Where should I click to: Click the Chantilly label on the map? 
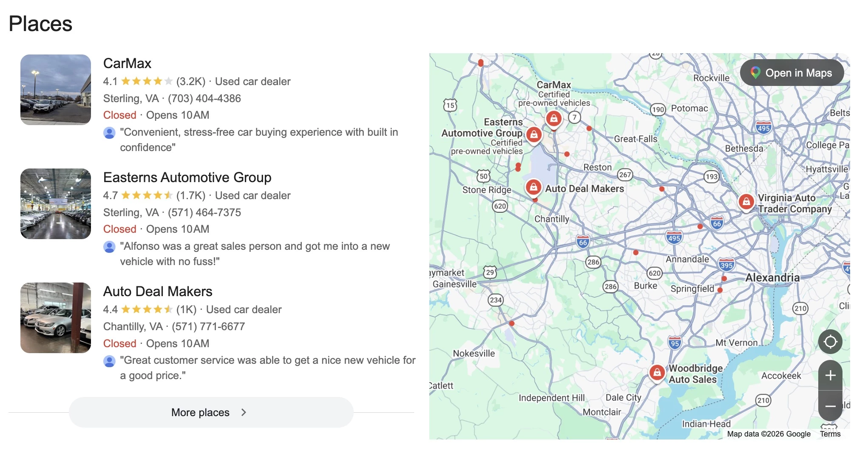(552, 219)
